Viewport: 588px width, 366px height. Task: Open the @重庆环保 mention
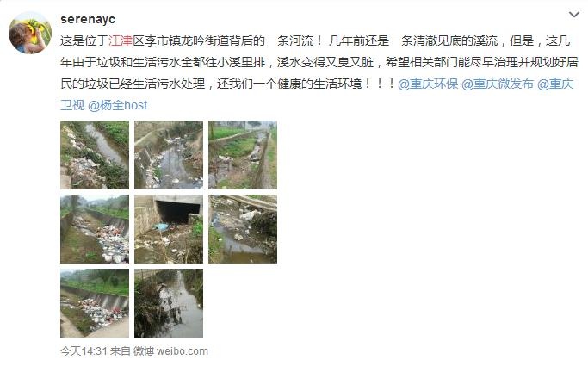(428, 84)
